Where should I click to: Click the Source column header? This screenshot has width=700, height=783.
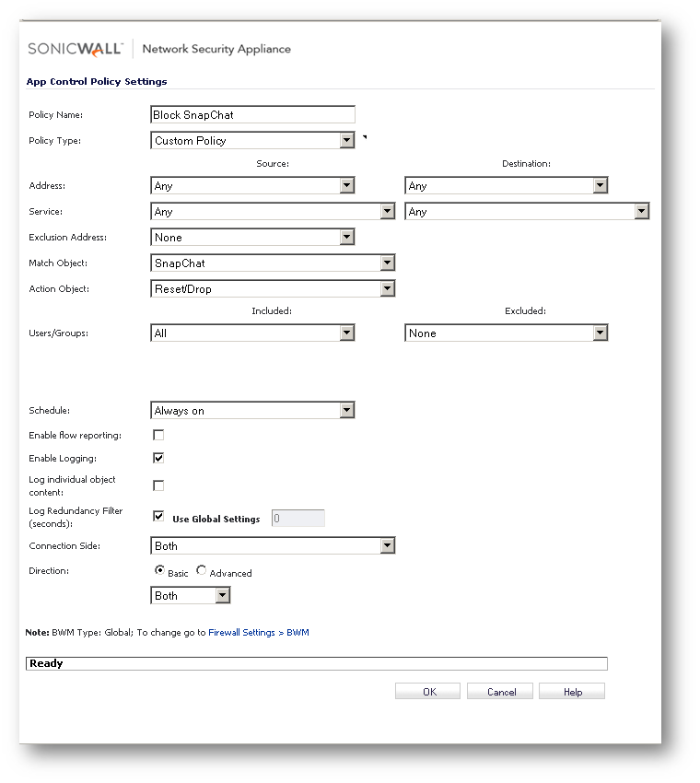click(x=273, y=163)
